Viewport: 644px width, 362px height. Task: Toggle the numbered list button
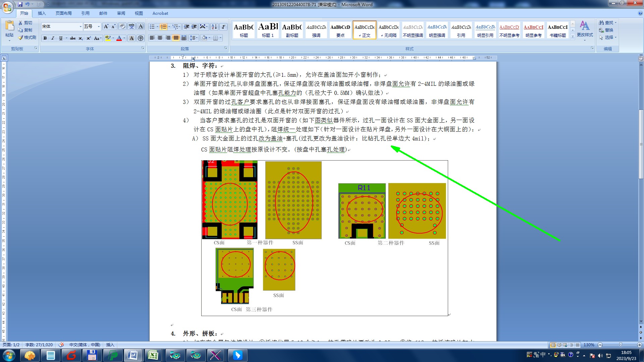point(163,27)
